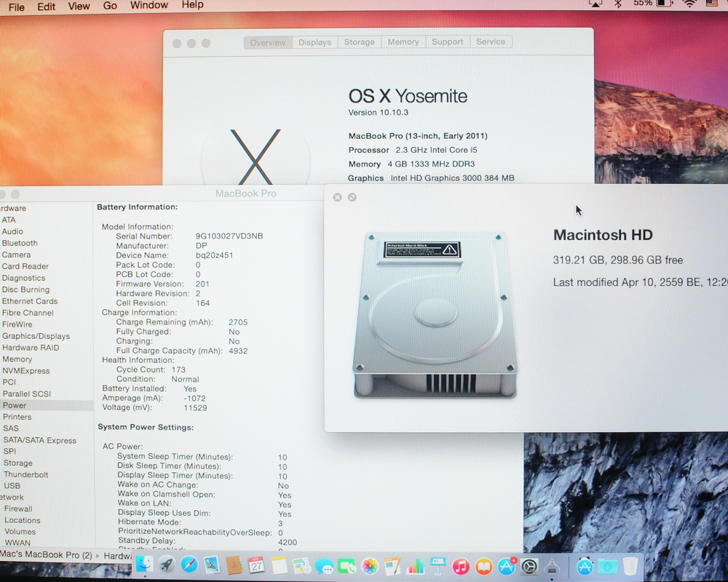Click System Information chip icon in Dock
The height and width of the screenshot is (582, 728).
(x=552, y=566)
